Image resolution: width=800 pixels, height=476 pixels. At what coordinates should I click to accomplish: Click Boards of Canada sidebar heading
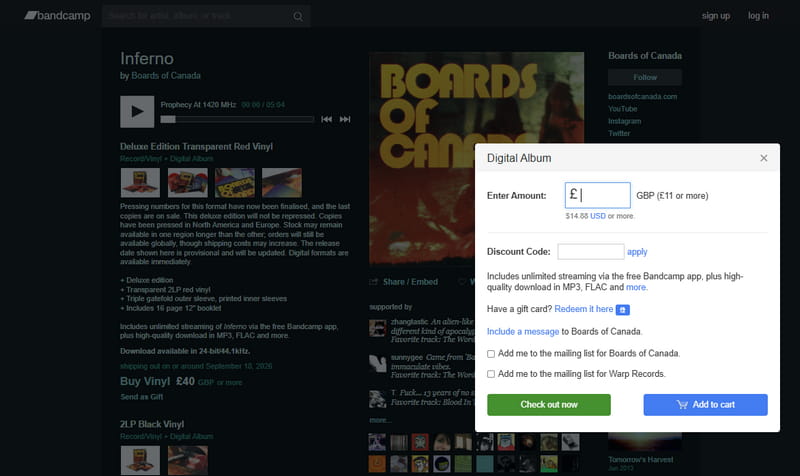tap(645, 56)
